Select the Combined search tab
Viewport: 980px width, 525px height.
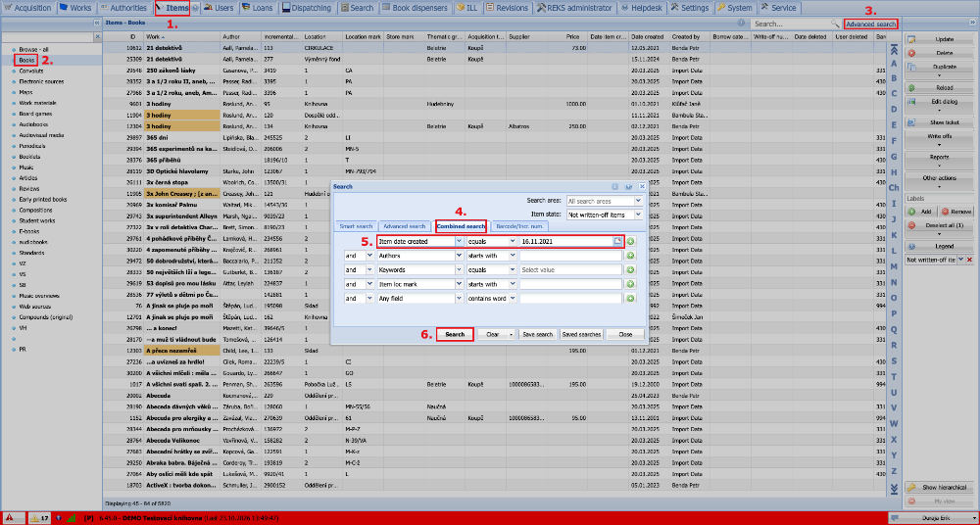(461, 225)
